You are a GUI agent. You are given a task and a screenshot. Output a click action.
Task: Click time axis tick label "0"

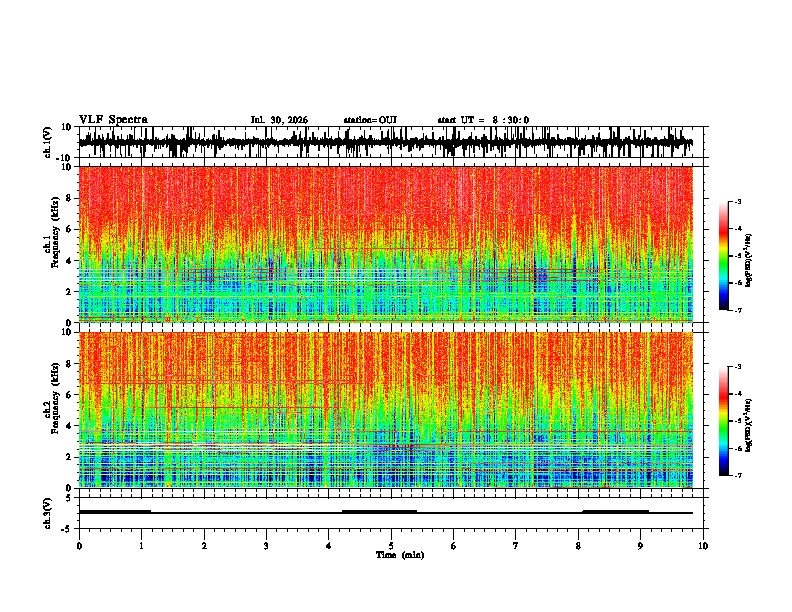pos(79,546)
